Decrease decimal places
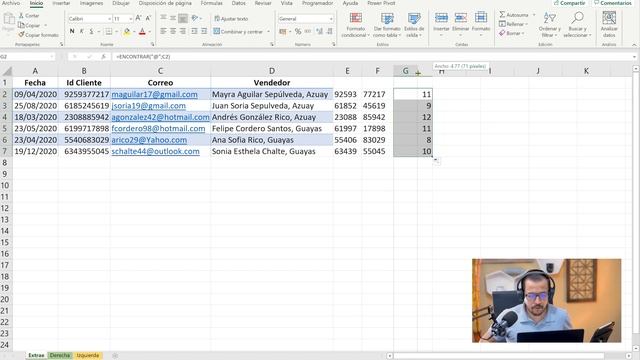Image resolution: width=640 pixels, height=360 pixels. 329,31
